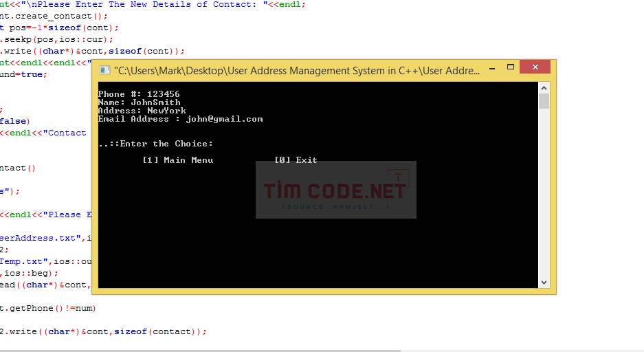Minimize the console window
644x352 pixels.
pyautogui.click(x=492, y=68)
